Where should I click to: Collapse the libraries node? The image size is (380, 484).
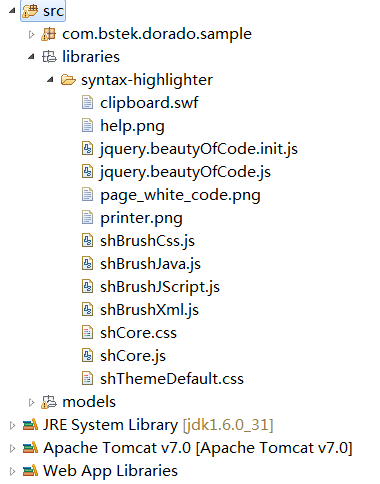coord(31,57)
